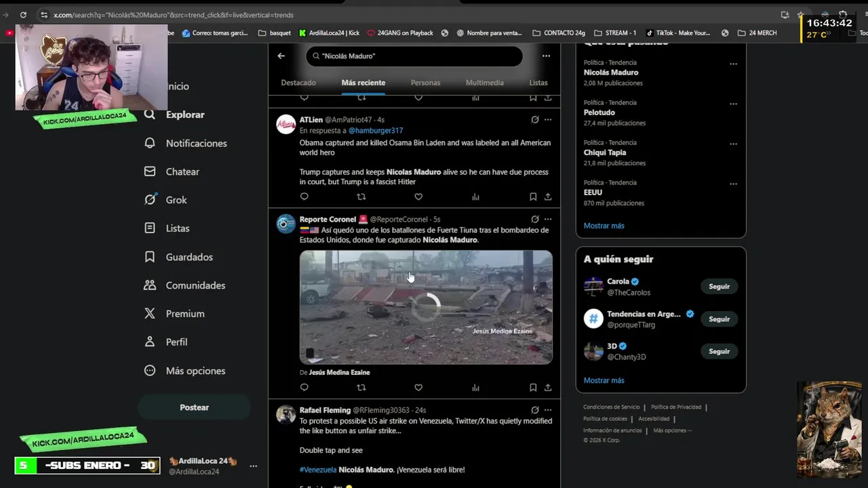
Task: Open Chatear envelope icon
Action: (x=150, y=171)
